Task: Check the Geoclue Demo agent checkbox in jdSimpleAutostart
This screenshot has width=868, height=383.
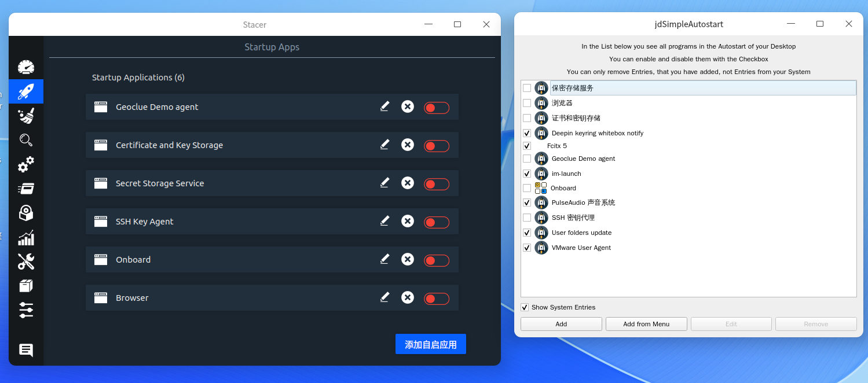Action: pyautogui.click(x=527, y=159)
